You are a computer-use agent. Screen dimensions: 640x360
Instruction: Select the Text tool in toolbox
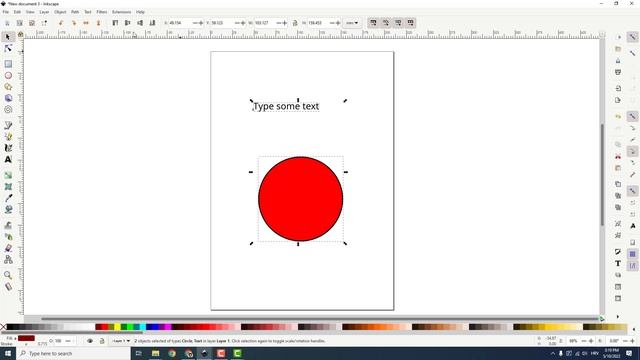pyautogui.click(x=8, y=160)
